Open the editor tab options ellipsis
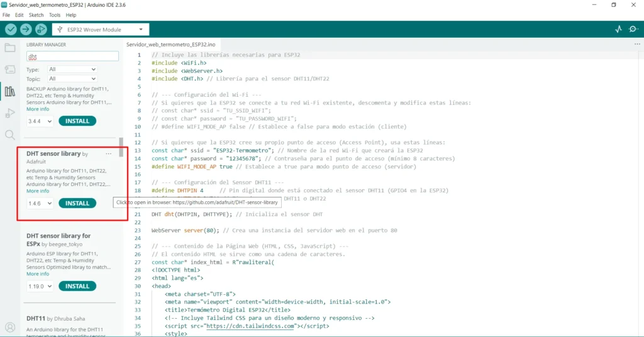644x337 pixels. point(637,44)
